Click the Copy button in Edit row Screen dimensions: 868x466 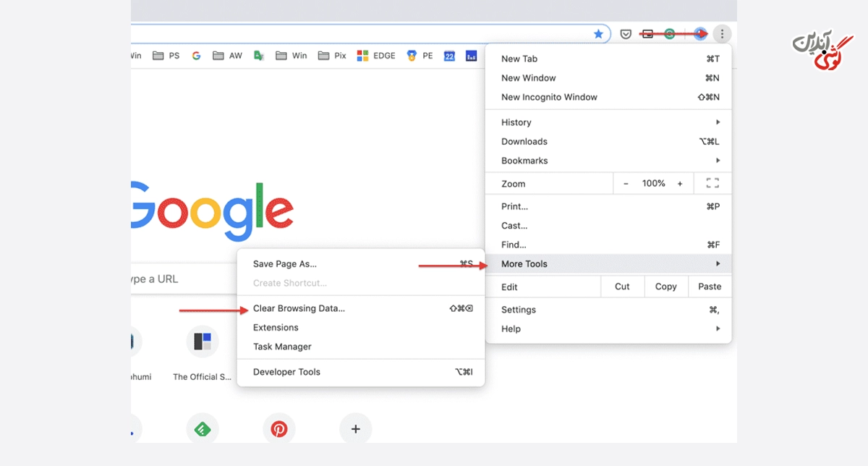[x=666, y=287]
